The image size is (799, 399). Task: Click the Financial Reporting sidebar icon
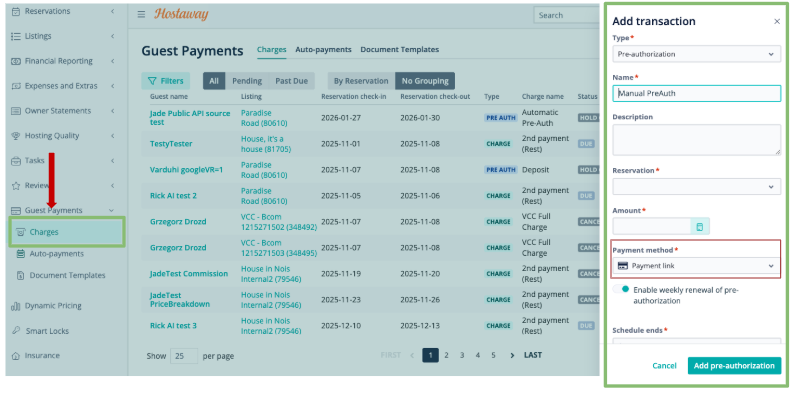(x=16, y=61)
